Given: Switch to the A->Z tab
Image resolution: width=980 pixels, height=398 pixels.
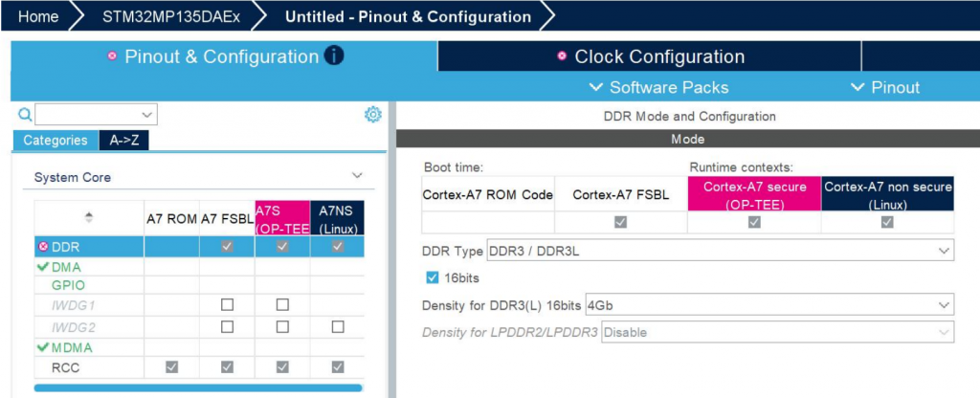Looking at the screenshot, I should 123,141.
